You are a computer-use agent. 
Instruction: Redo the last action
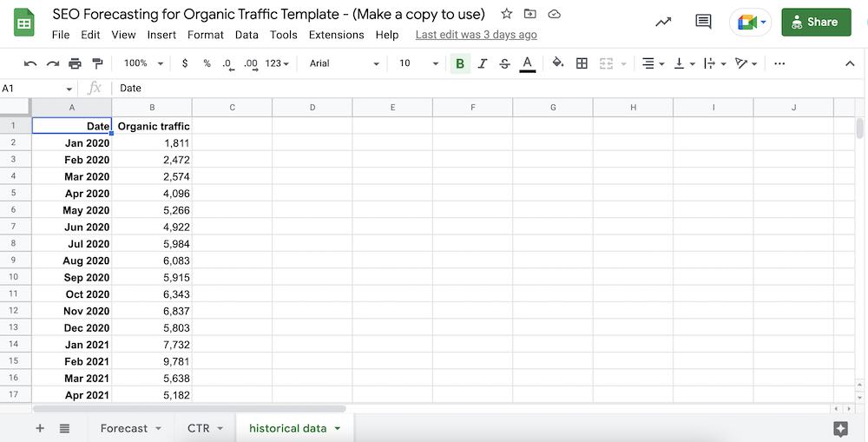[53, 63]
